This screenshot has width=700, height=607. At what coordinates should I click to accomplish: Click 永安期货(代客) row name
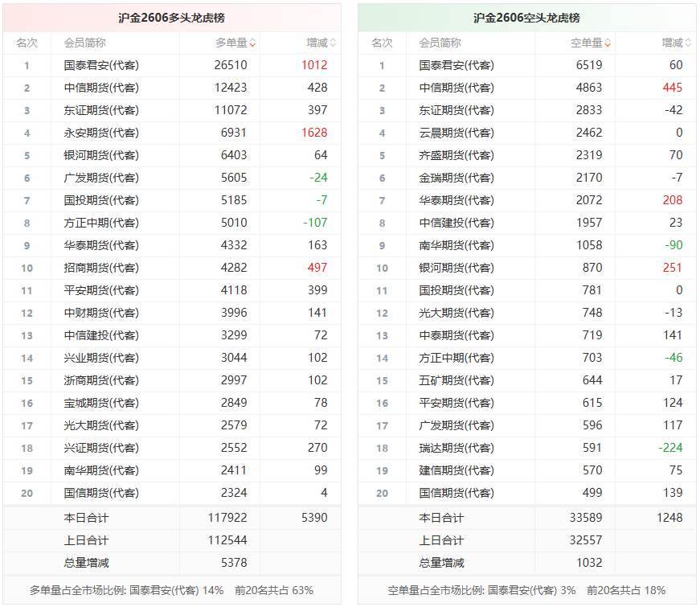point(101,133)
